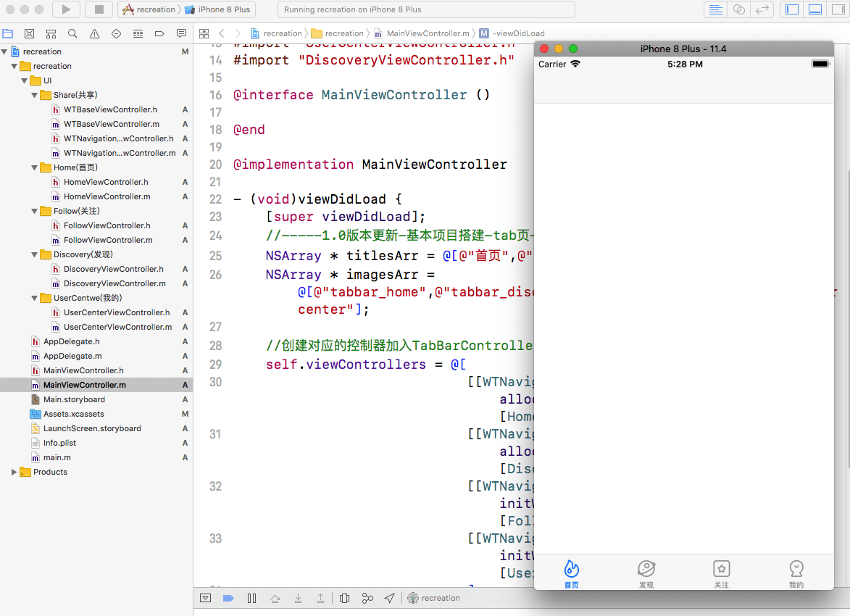Toggle breakpoints activation in debug bar
850x616 pixels.
tap(228, 598)
